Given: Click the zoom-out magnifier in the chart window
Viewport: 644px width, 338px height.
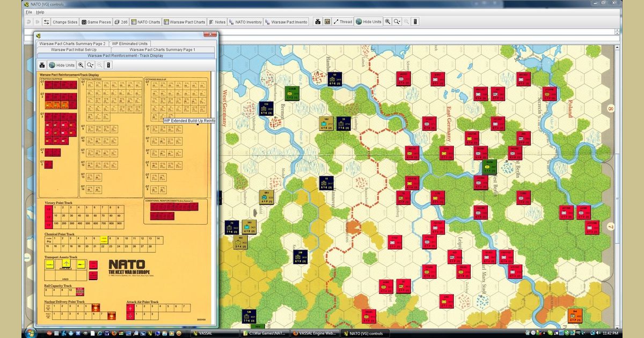Looking at the screenshot, I should 99,65.
